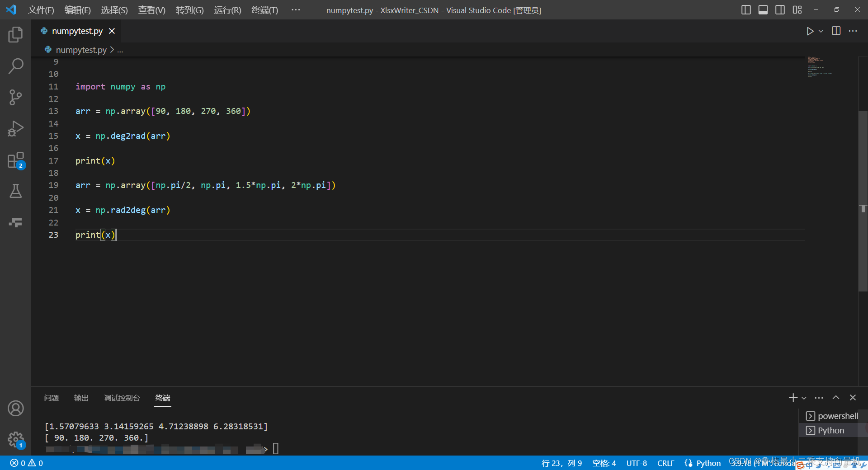Show more menu items via title ellipsis
Viewport: 868px width, 470px height.
[296, 9]
